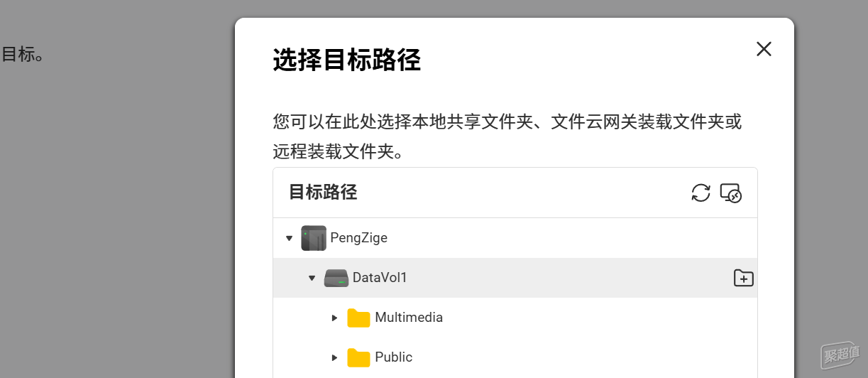Create a new folder in DataVol1
Viewport: 868px width, 378px height.
[743, 278]
